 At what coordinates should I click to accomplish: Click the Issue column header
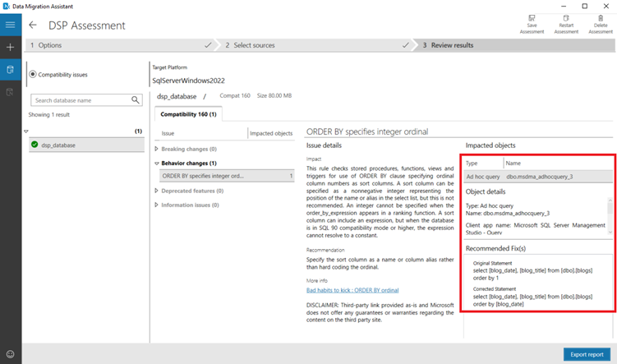click(168, 133)
